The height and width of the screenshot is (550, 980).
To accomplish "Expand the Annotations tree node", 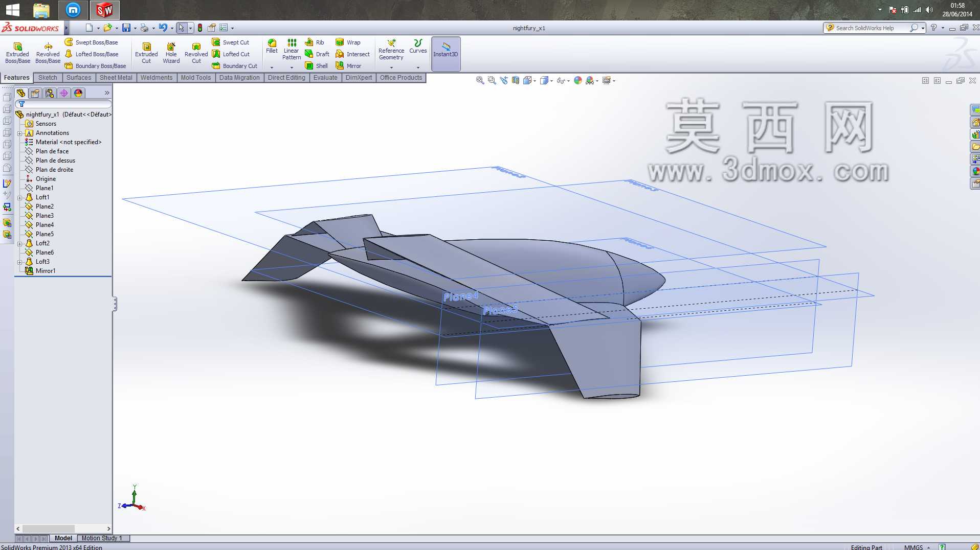I will tap(19, 133).
